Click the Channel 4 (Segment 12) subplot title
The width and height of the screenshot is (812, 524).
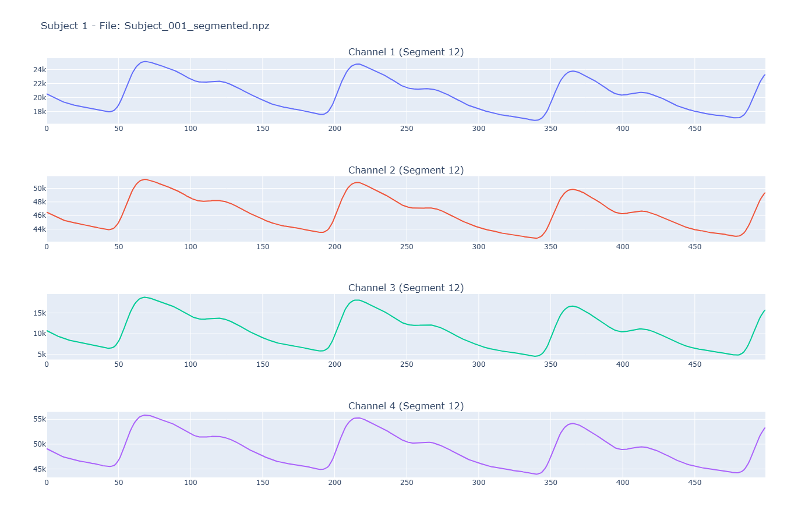405,406
